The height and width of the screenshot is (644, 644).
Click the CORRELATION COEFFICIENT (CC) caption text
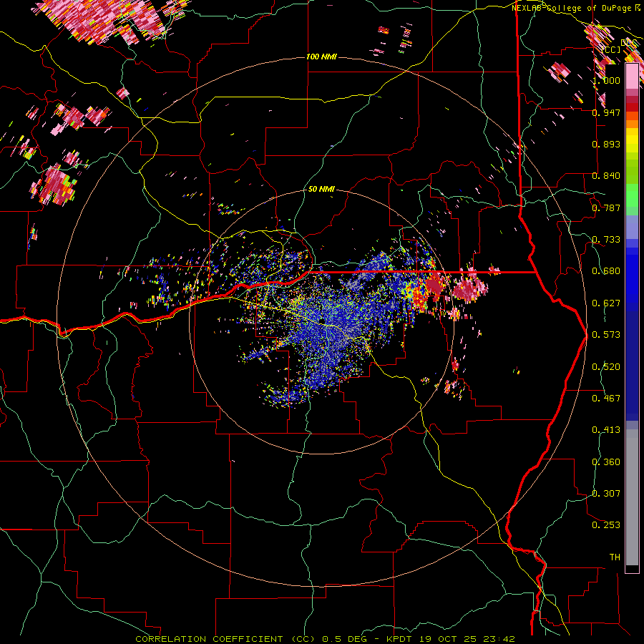(225, 639)
